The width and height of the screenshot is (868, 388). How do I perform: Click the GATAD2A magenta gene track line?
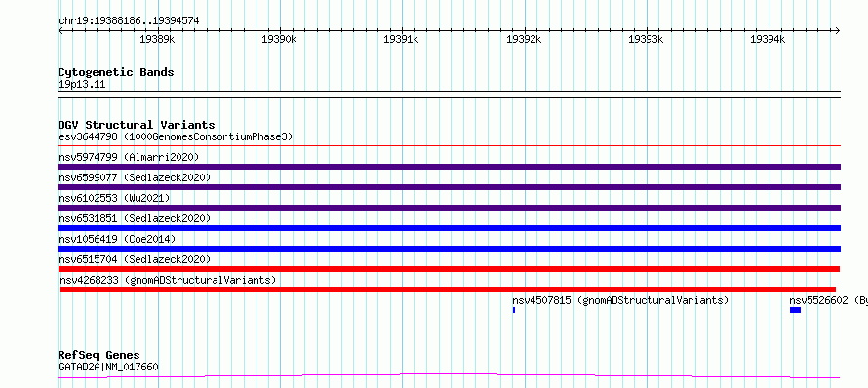pos(449,376)
